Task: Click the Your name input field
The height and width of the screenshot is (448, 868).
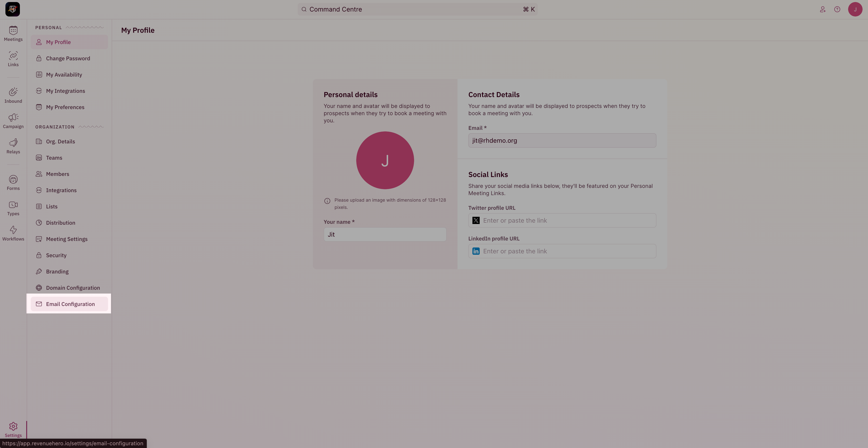Action: [x=385, y=234]
